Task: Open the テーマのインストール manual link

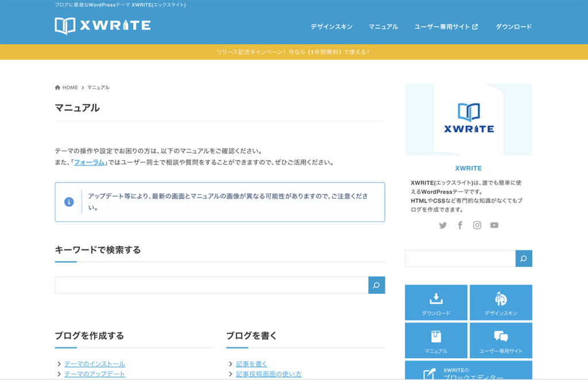Action: coord(94,363)
